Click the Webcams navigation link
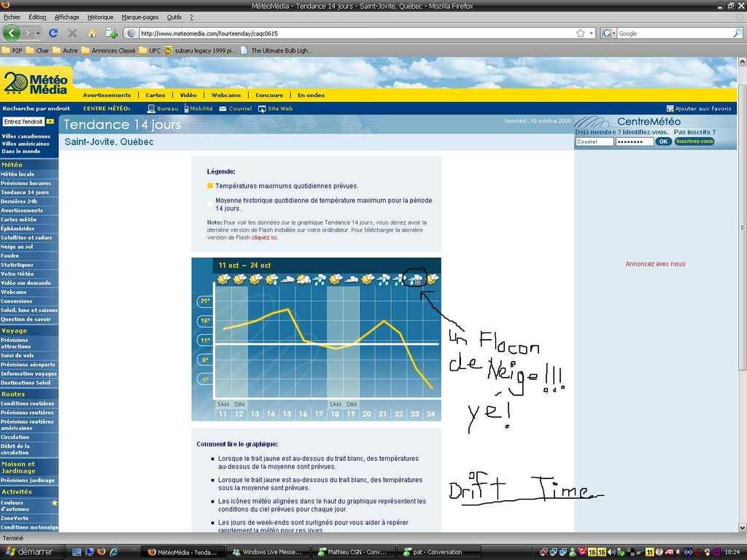This screenshot has height=560, width=747. click(226, 96)
